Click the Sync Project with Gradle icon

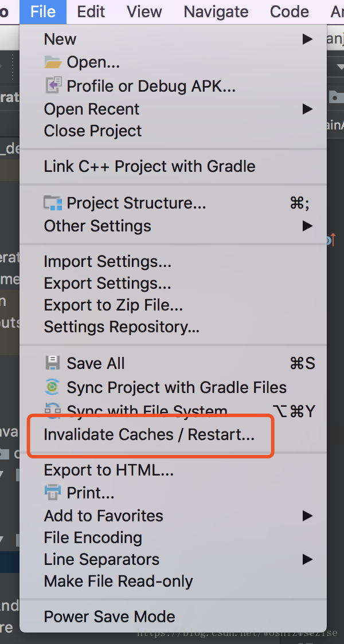(53, 387)
